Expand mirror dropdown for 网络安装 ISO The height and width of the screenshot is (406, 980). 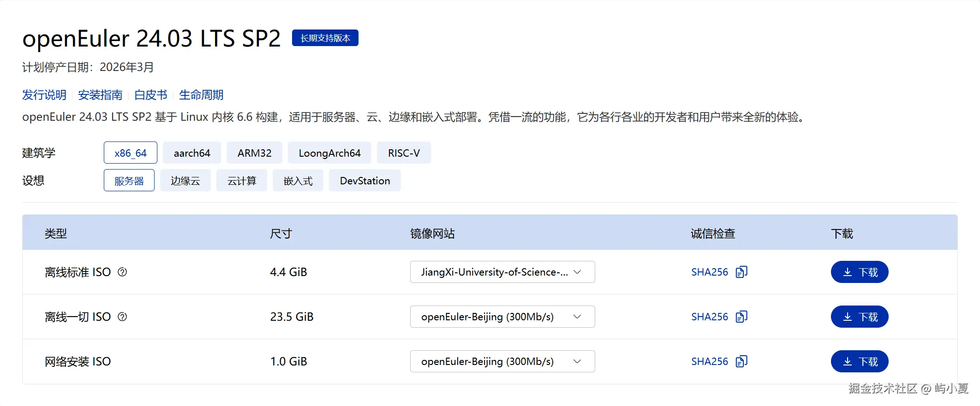502,361
